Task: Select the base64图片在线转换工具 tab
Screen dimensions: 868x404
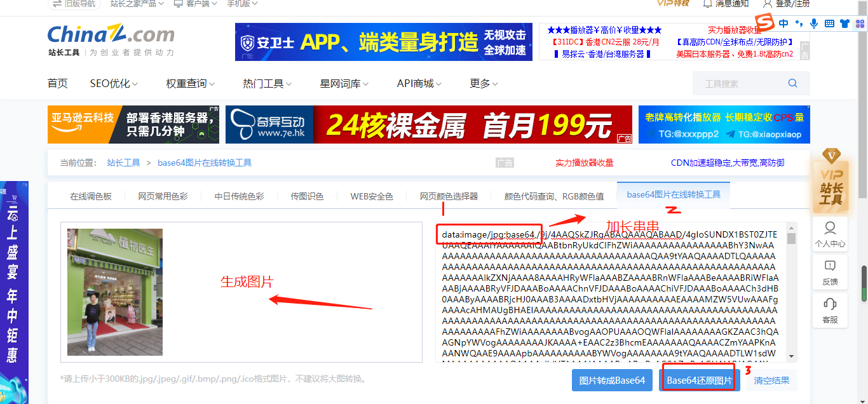Action: coord(674,194)
